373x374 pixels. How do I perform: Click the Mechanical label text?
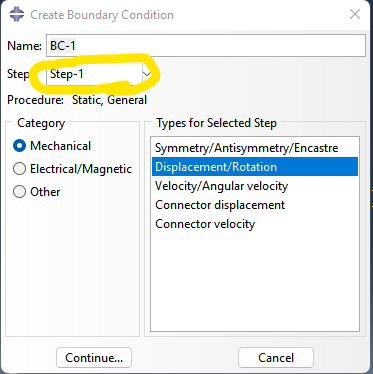tap(60, 146)
